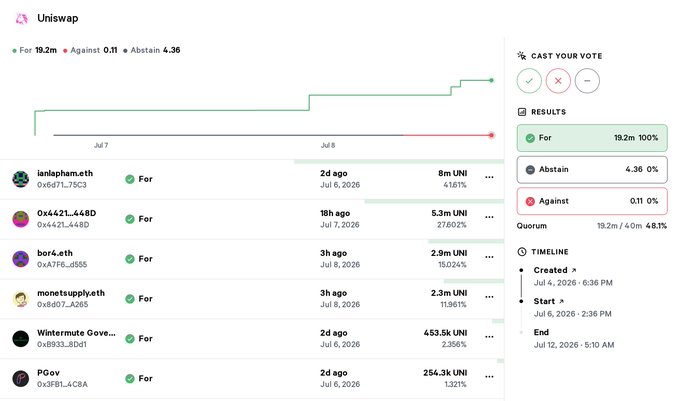Open more options for ianlapham.eth vote
This screenshot has height=401, width=680.
(x=489, y=177)
